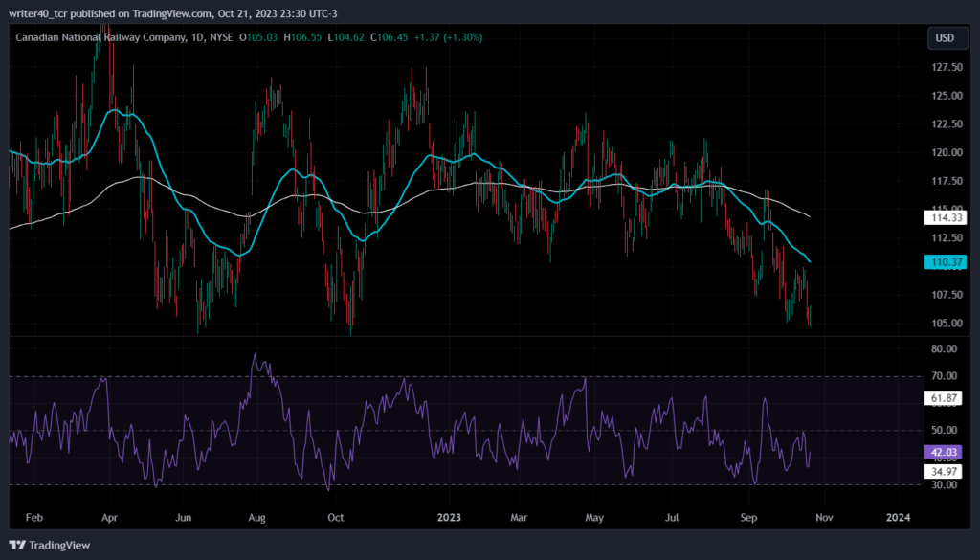Click the 120.00 price axis label

click(x=947, y=152)
